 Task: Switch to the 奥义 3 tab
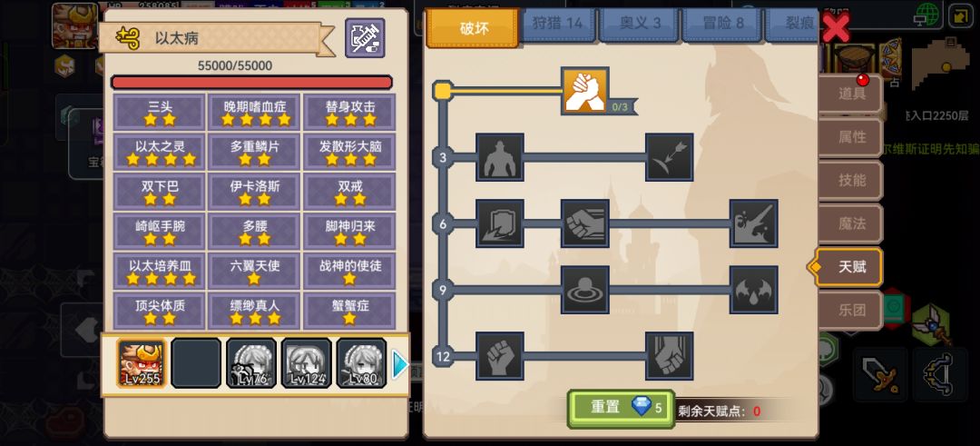pyautogui.click(x=640, y=24)
